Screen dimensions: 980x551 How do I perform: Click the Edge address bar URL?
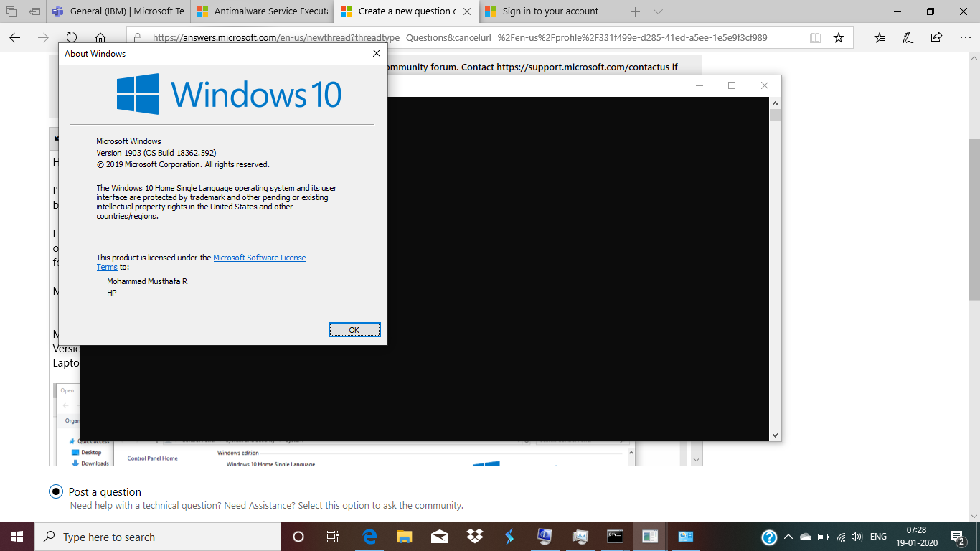[460, 37]
